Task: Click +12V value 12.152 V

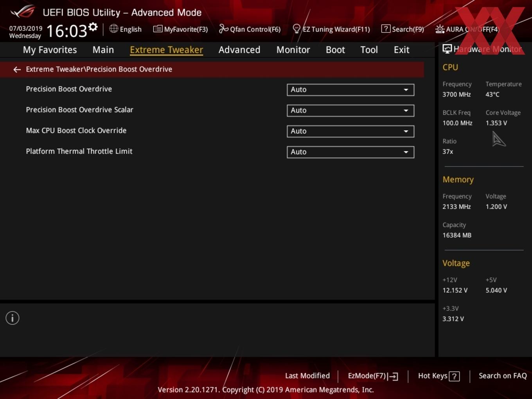Action: tap(455, 291)
